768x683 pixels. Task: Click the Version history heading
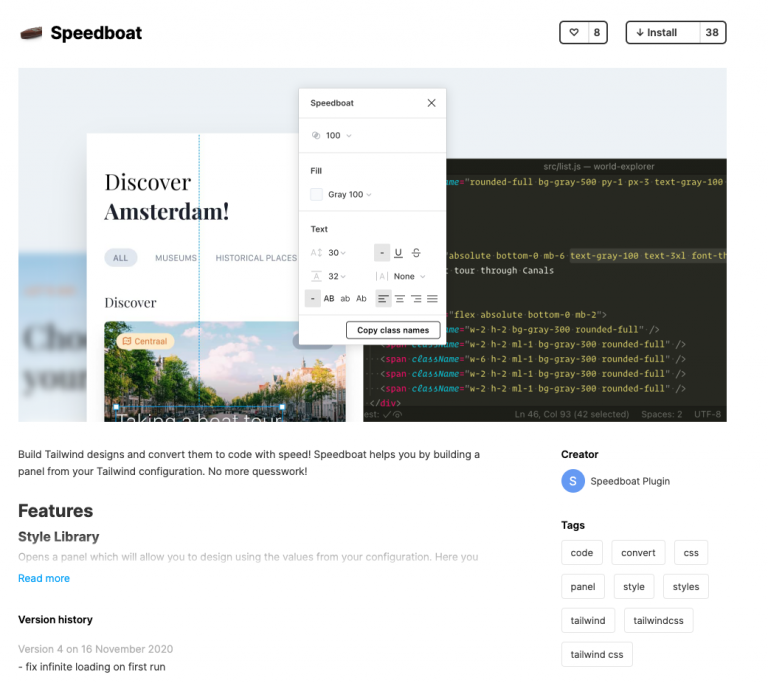55,619
